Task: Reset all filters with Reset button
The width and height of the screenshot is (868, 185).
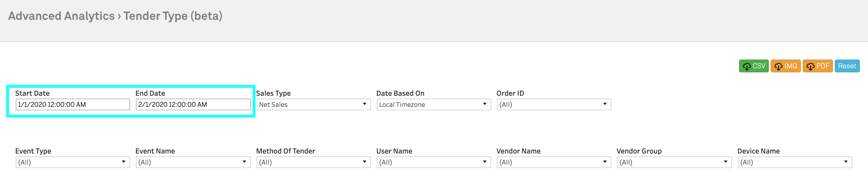Action: pyautogui.click(x=847, y=66)
